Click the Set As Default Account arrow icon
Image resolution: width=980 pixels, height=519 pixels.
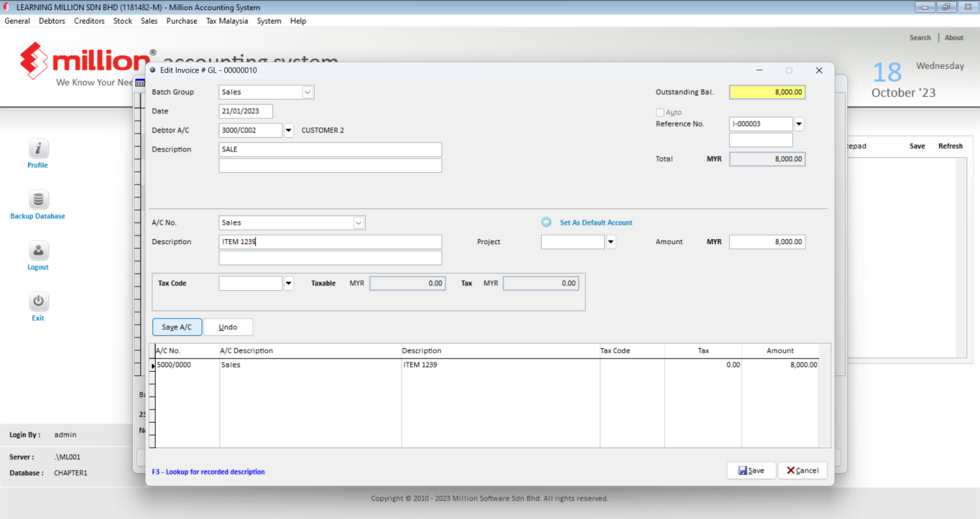click(x=546, y=223)
